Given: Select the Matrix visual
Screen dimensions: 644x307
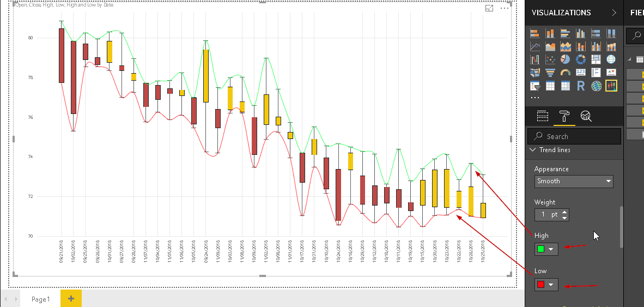Looking at the screenshot, I should (x=565, y=86).
